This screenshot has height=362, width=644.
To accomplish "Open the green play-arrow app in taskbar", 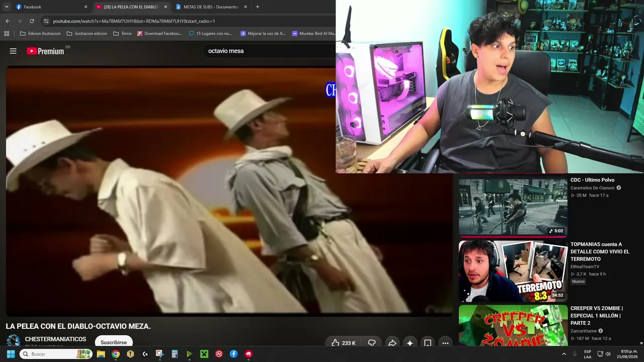I will pos(189,354).
